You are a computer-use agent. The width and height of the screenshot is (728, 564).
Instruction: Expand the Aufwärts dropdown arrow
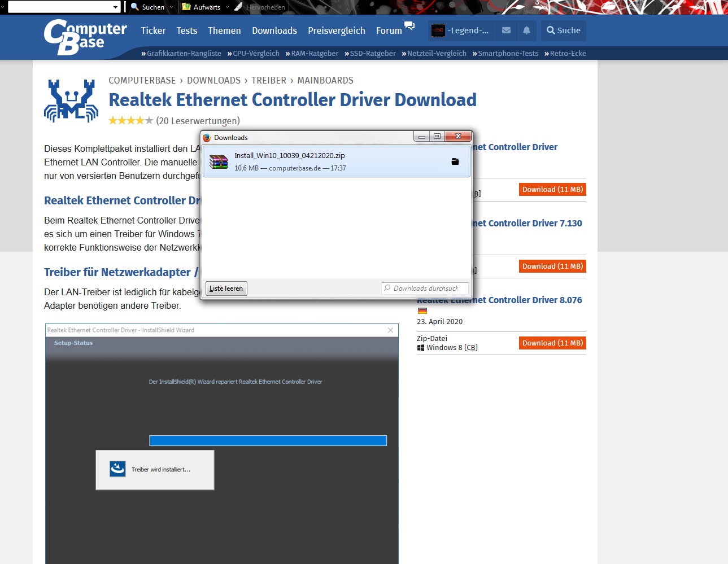coord(227,7)
